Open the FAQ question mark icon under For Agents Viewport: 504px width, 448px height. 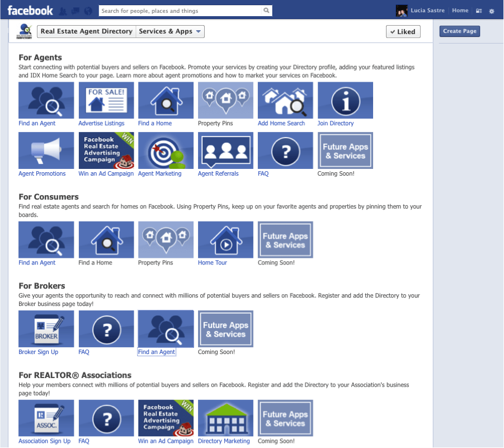point(285,150)
